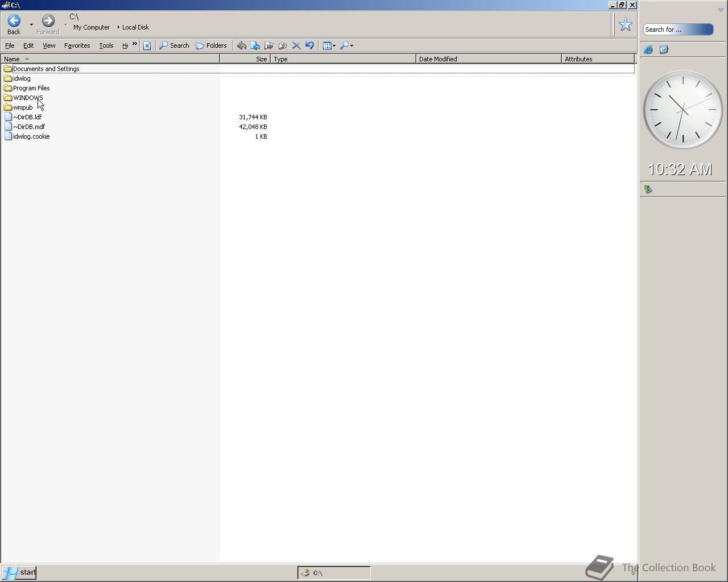Image resolution: width=728 pixels, height=582 pixels.
Task: Select the idwlog.cookie file
Action: (x=31, y=136)
